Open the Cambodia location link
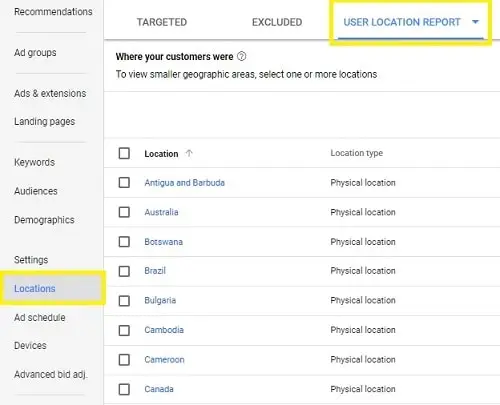 pyautogui.click(x=164, y=330)
